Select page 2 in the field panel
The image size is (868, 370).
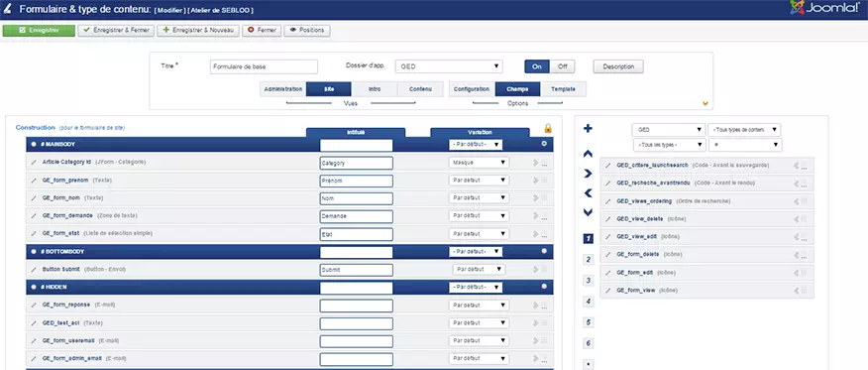click(589, 259)
